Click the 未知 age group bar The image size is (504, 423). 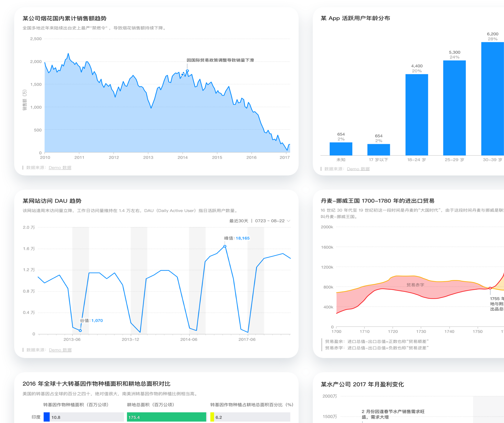point(341,149)
